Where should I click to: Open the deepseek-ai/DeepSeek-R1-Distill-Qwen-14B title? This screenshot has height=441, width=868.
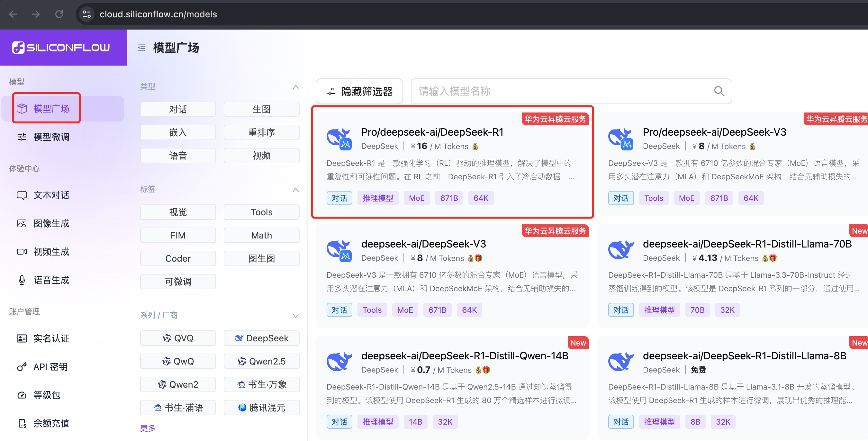465,356
